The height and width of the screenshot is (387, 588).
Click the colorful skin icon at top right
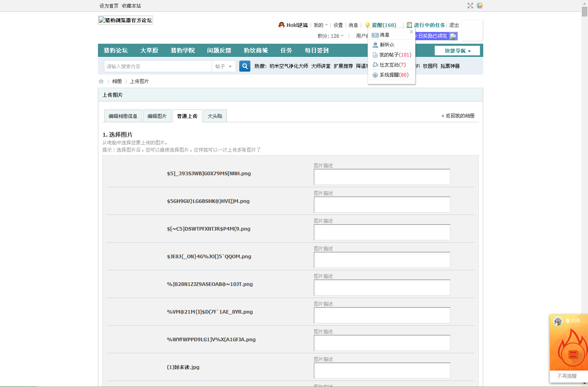pos(480,6)
